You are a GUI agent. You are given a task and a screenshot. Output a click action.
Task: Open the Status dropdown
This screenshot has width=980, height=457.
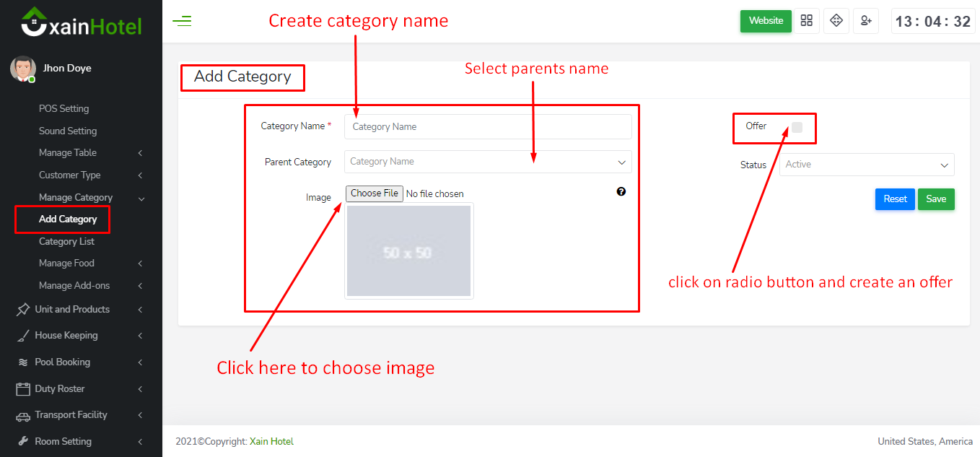click(x=867, y=165)
